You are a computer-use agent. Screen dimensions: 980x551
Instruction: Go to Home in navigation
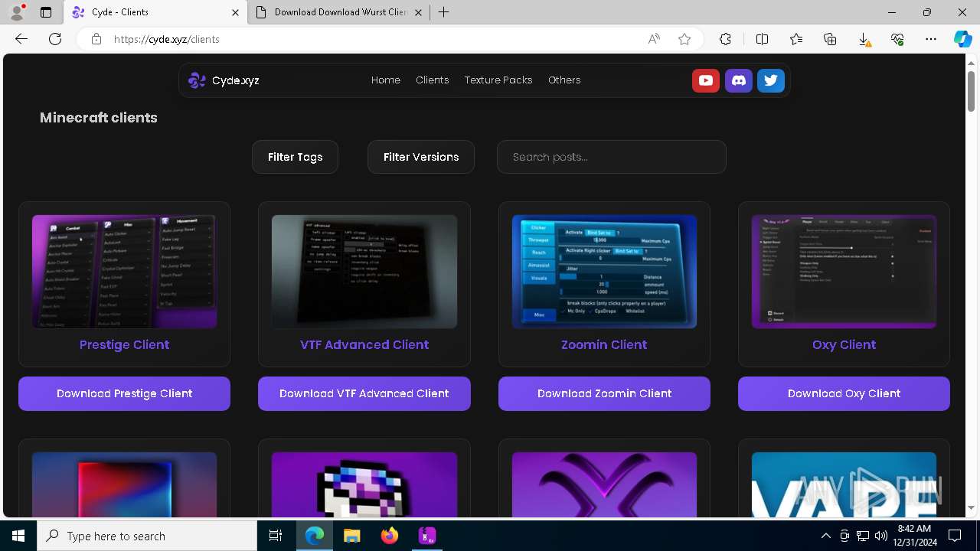[386, 80]
